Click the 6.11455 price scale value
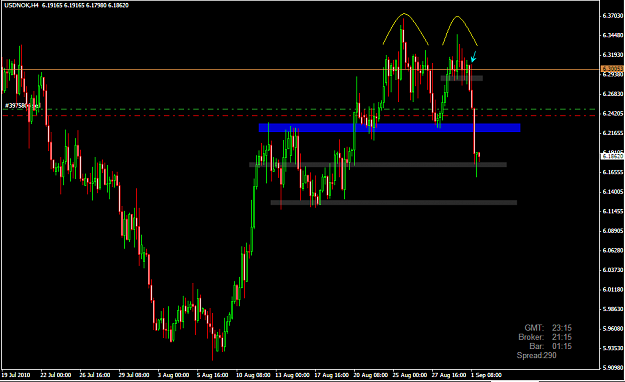 click(613, 211)
